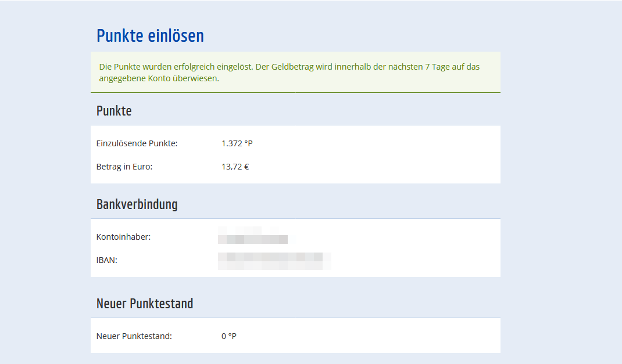Select the '13,72 €' amount value
Viewport: 622px width, 364px height.
coord(235,167)
